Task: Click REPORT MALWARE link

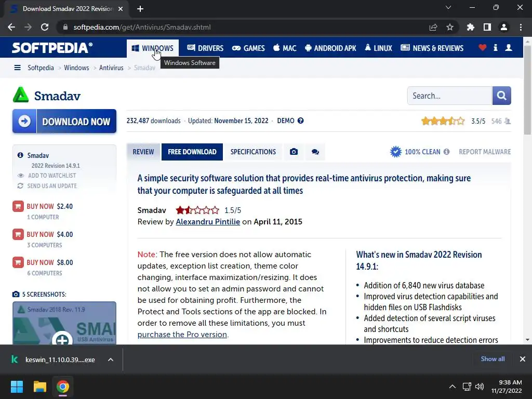Action: click(485, 152)
